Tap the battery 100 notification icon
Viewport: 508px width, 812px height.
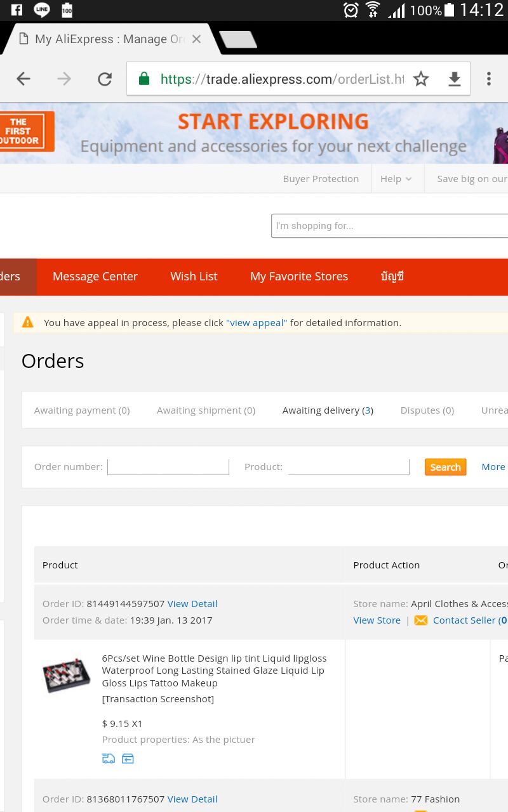(67, 10)
